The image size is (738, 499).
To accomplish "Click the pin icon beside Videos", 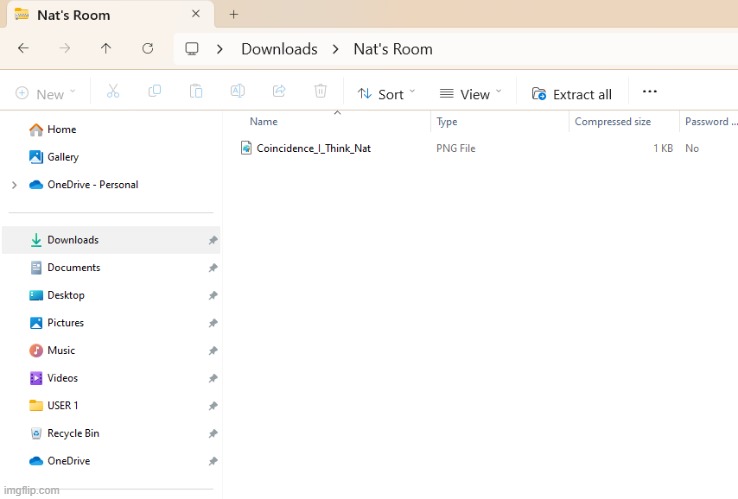I will [x=213, y=378].
